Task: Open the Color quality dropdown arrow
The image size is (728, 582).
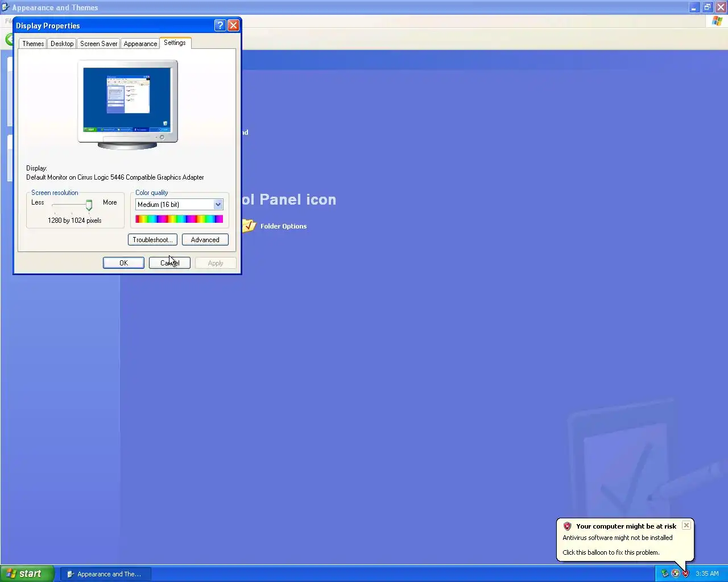Action: (x=218, y=205)
